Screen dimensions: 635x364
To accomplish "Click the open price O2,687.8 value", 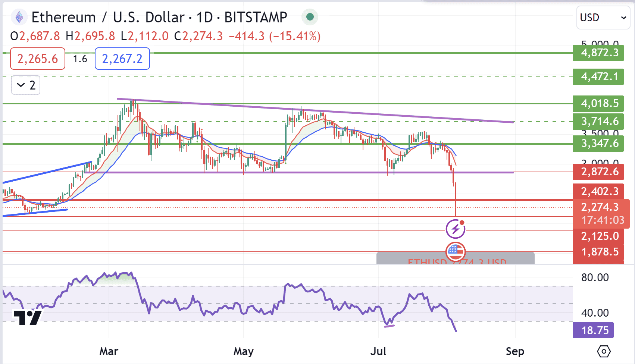I will point(35,36).
